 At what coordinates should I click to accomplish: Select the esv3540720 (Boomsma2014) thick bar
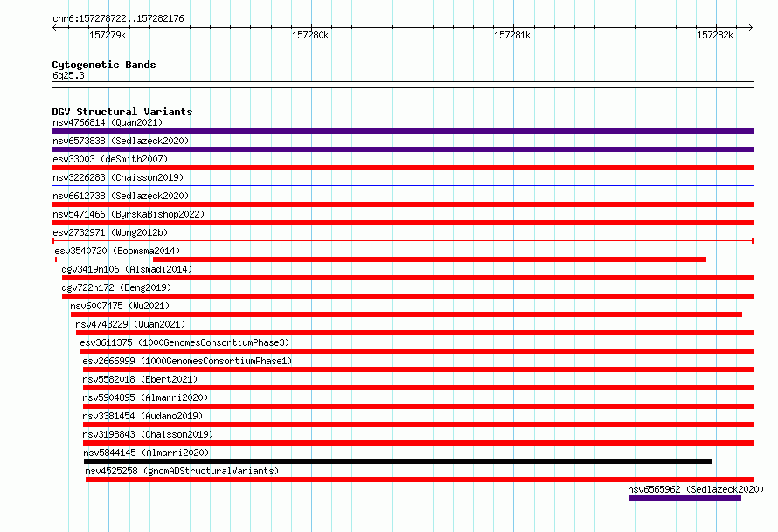(x=430, y=259)
